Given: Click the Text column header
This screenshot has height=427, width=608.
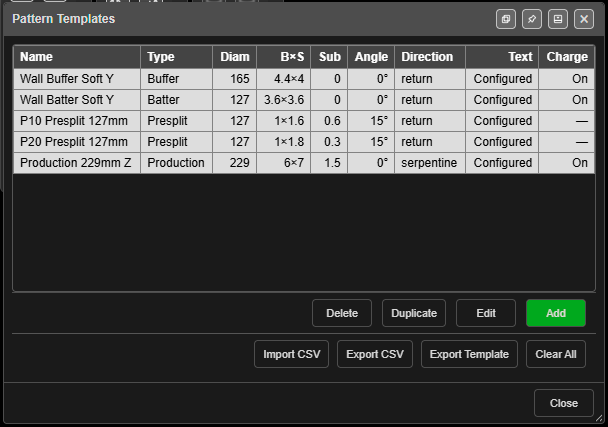Looking at the screenshot, I should tap(502, 57).
